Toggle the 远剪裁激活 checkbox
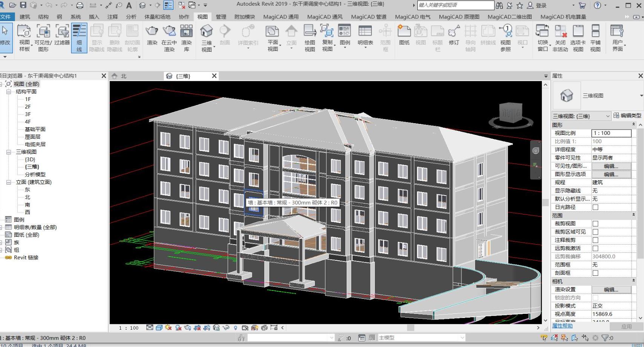Image resolution: width=644 pixels, height=347 pixels. click(x=595, y=248)
